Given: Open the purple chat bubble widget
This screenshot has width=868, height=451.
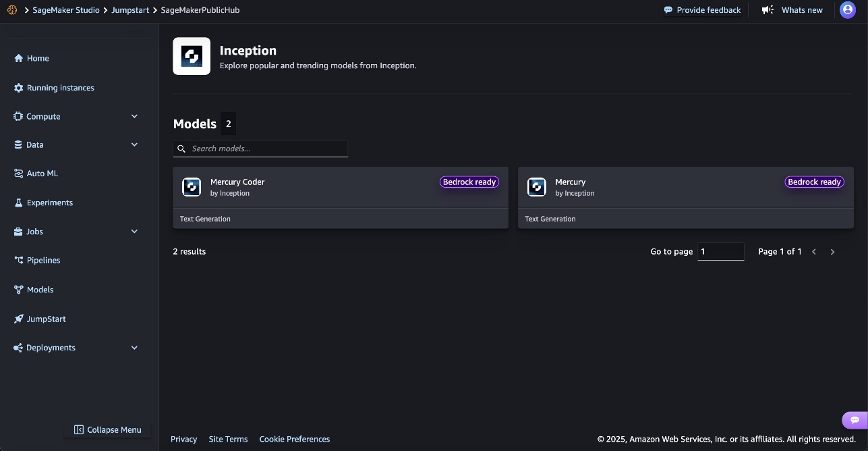Looking at the screenshot, I should (x=855, y=420).
